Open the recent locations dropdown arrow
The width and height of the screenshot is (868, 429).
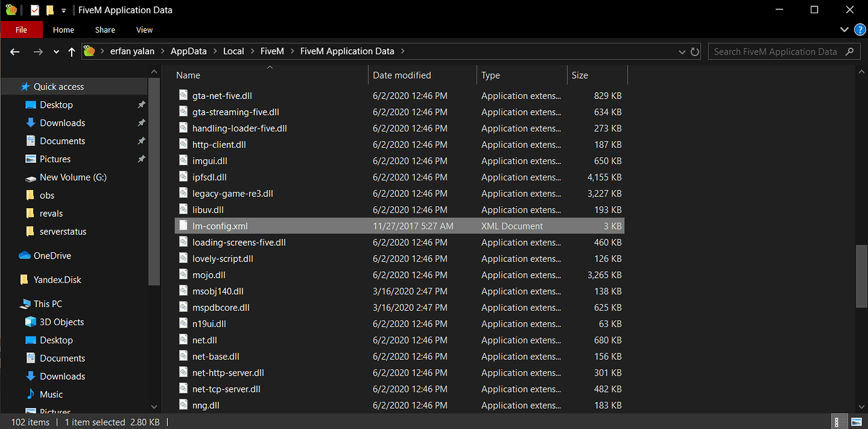[55, 52]
